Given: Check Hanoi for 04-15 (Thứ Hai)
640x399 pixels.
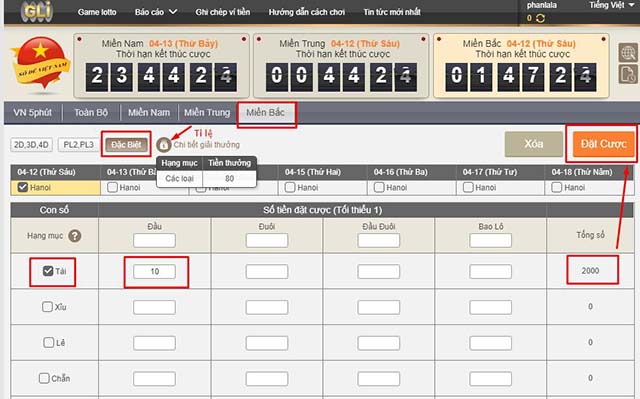Looking at the screenshot, I should [x=290, y=187].
